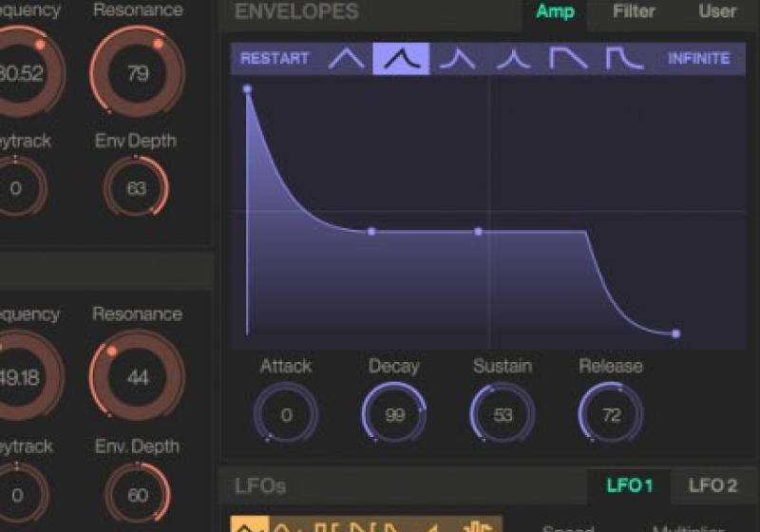
Task: Select the fifth envelope shape with plateau
Action: [x=568, y=59]
